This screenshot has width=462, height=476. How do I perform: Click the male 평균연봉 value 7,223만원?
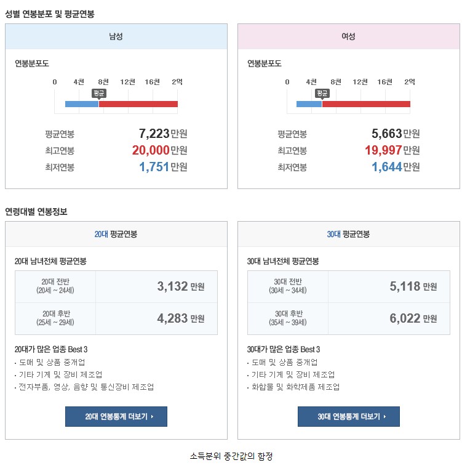(x=163, y=134)
